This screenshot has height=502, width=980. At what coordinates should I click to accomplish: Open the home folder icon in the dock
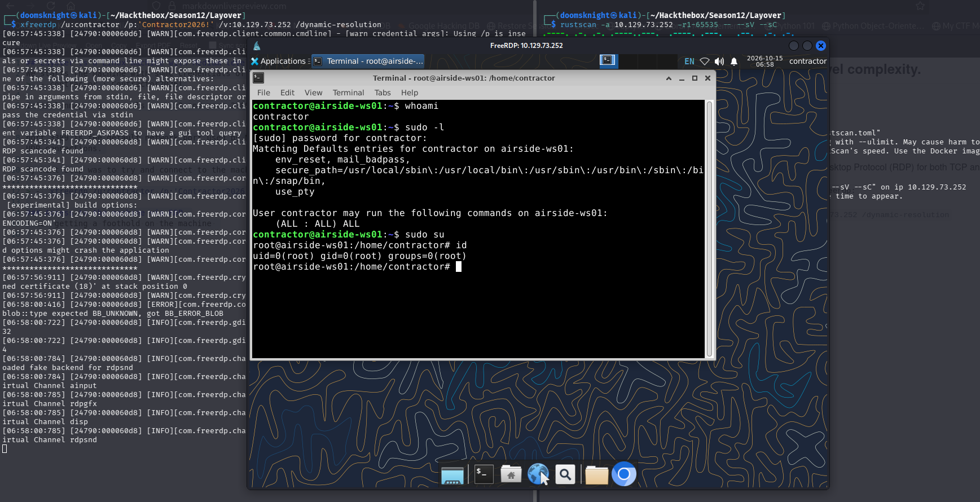click(511, 475)
